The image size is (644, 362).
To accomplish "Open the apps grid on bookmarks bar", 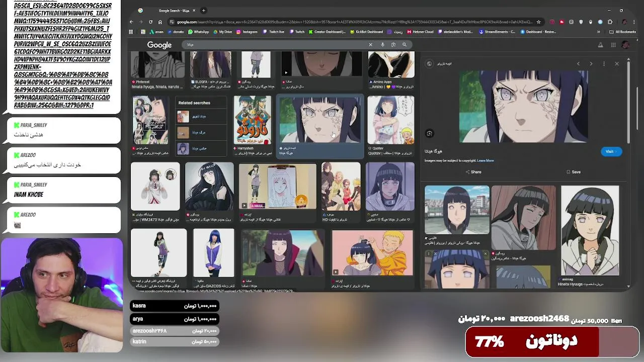I will (131, 32).
